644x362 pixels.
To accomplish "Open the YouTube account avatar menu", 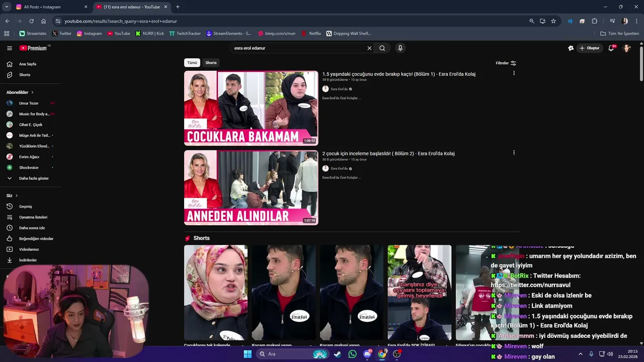I will tap(627, 48).
